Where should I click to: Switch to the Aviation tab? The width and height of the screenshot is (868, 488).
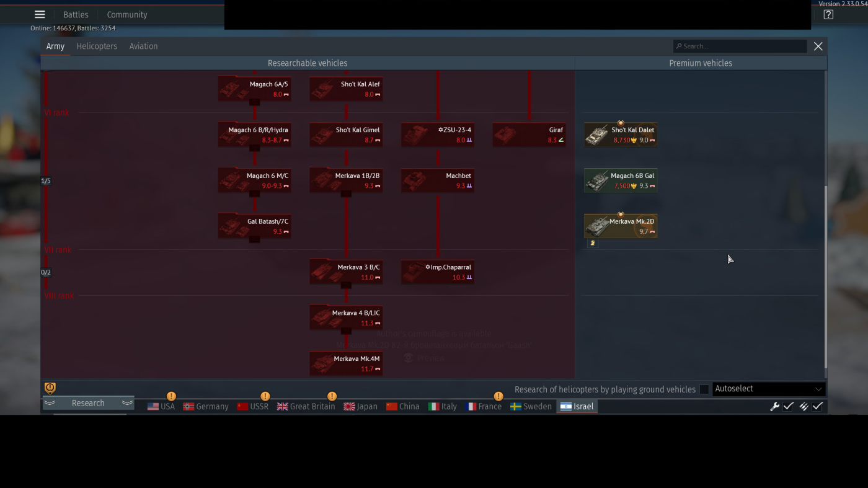coord(143,47)
